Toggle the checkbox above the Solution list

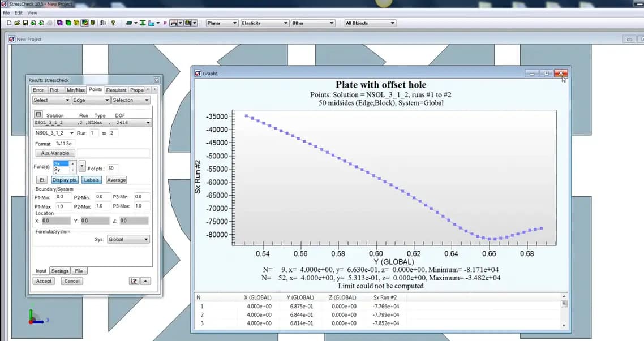[x=38, y=115]
